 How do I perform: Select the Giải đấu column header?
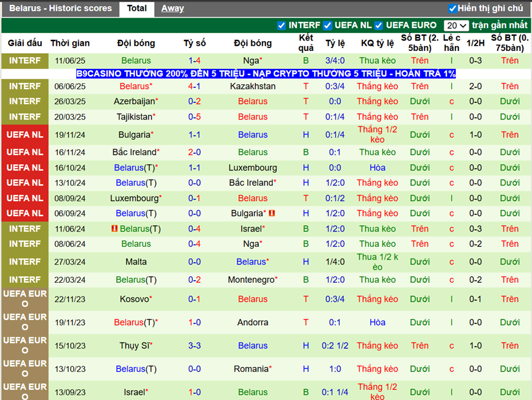(x=25, y=43)
